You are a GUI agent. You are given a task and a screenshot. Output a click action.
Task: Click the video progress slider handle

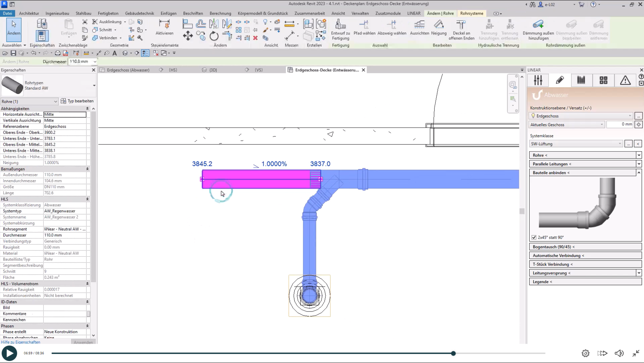(453, 353)
